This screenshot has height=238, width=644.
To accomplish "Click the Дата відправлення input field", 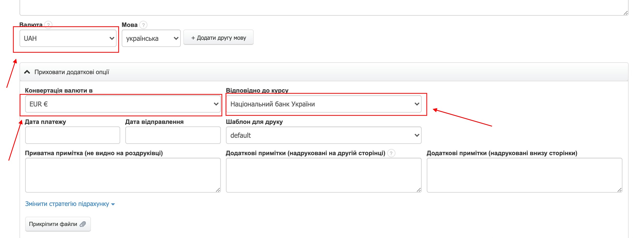I will [173, 135].
